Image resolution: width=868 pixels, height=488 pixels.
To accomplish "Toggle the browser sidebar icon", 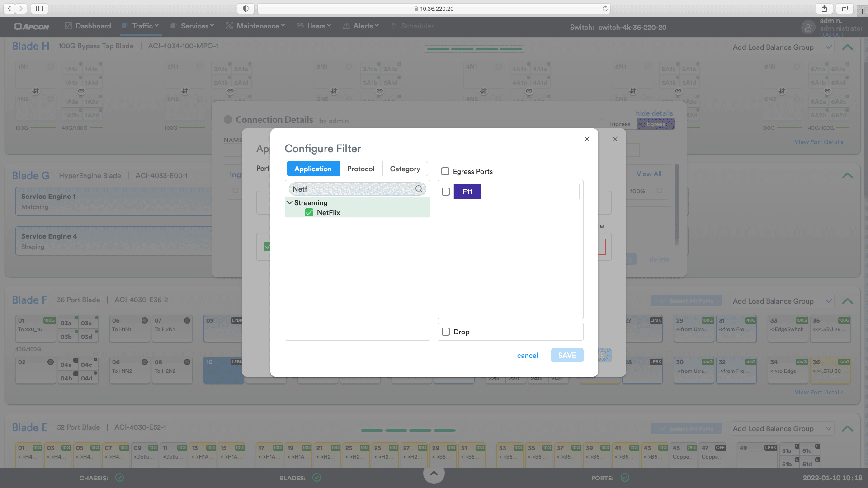I will coord(39,9).
